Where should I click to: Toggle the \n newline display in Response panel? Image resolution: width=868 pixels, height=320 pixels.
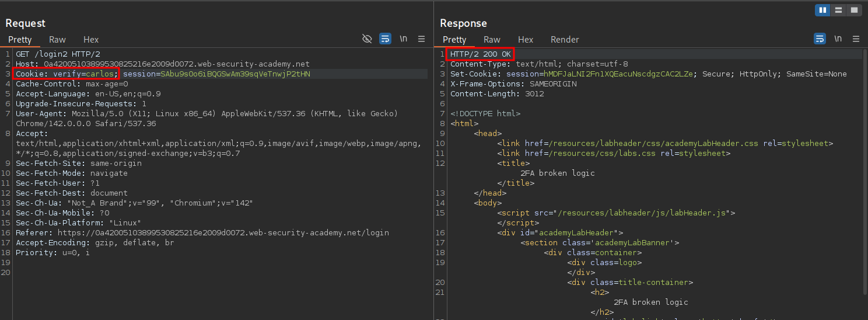tap(838, 39)
